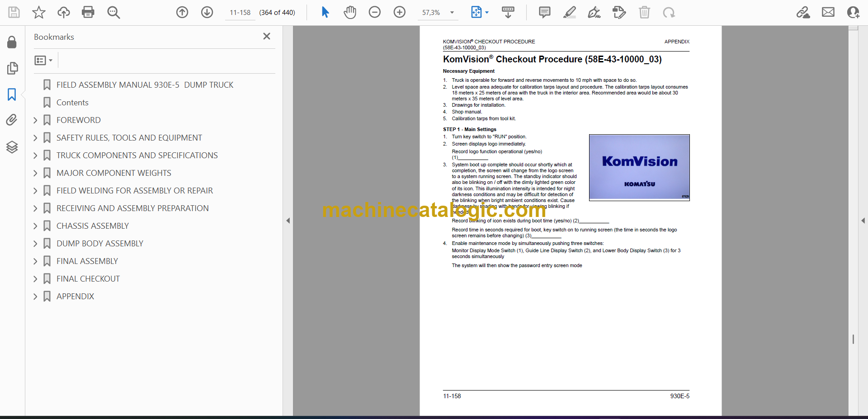Open the FOREWORD bookmark

coord(78,120)
